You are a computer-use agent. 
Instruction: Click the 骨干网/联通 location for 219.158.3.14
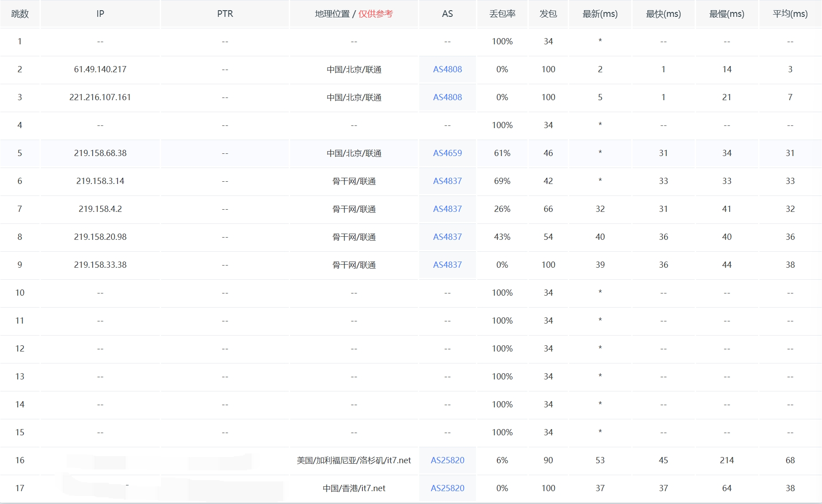354,181
